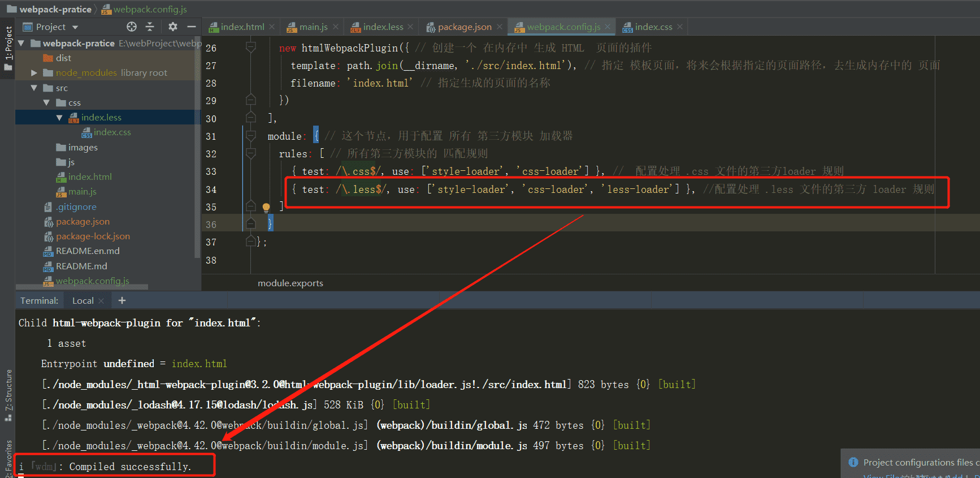Click 'Compiled successfully.' terminal text
Image resolution: width=980 pixels, height=478 pixels.
131,466
